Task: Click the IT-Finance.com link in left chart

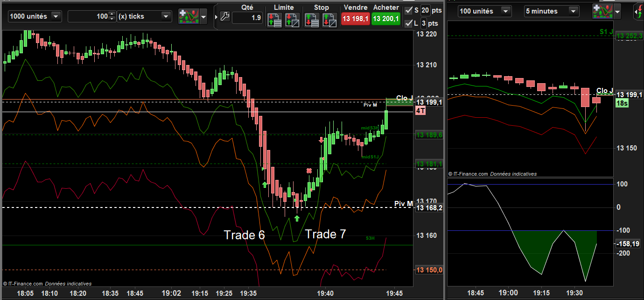Action: pos(26,284)
